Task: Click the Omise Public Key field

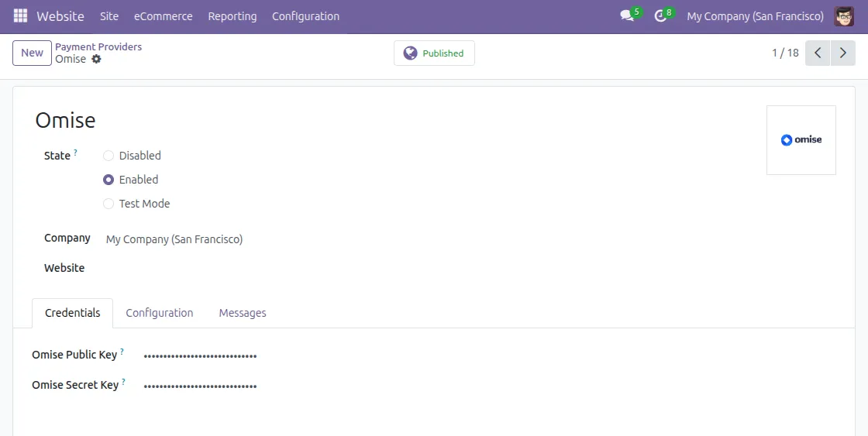Action: (x=200, y=355)
